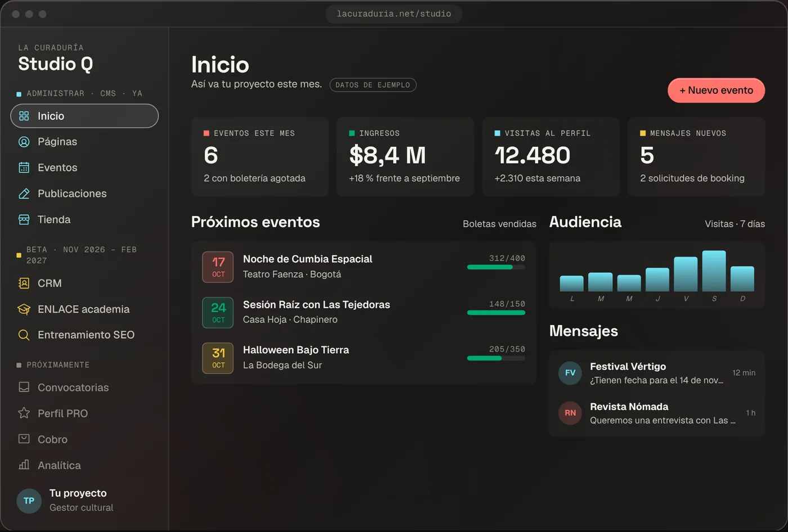Image resolution: width=788 pixels, height=532 pixels.
Task: Click the Visitas al perfil card
Action: point(551,156)
